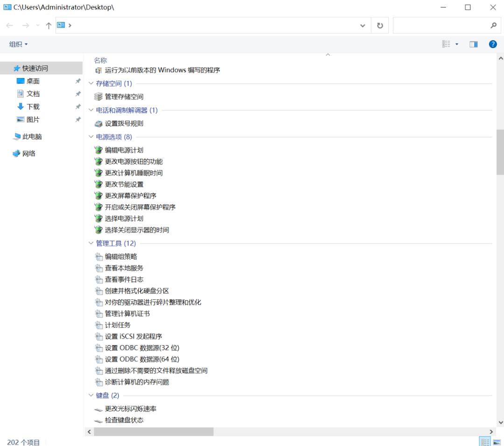This screenshot has width=504, height=446.
Task: Unpin 图片 from 快速访问
Action: (x=78, y=120)
